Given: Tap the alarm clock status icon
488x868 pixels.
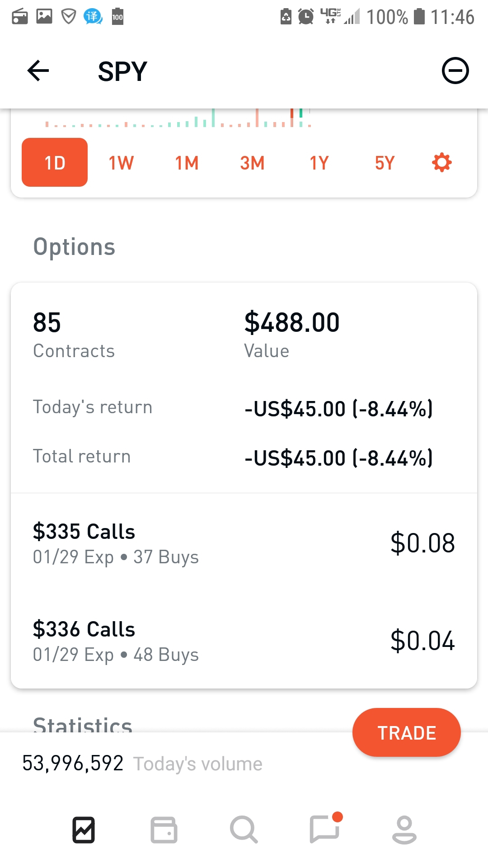Looking at the screenshot, I should (306, 17).
